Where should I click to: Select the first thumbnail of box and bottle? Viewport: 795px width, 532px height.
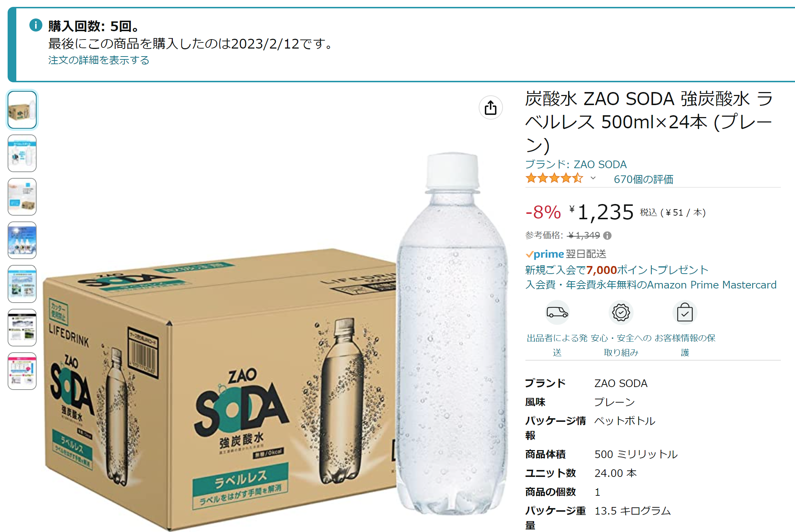[x=22, y=109]
